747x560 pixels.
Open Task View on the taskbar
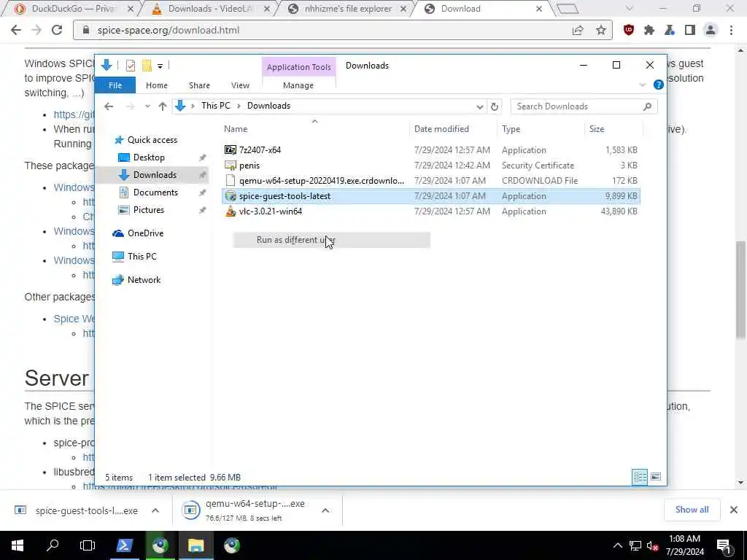point(88,545)
